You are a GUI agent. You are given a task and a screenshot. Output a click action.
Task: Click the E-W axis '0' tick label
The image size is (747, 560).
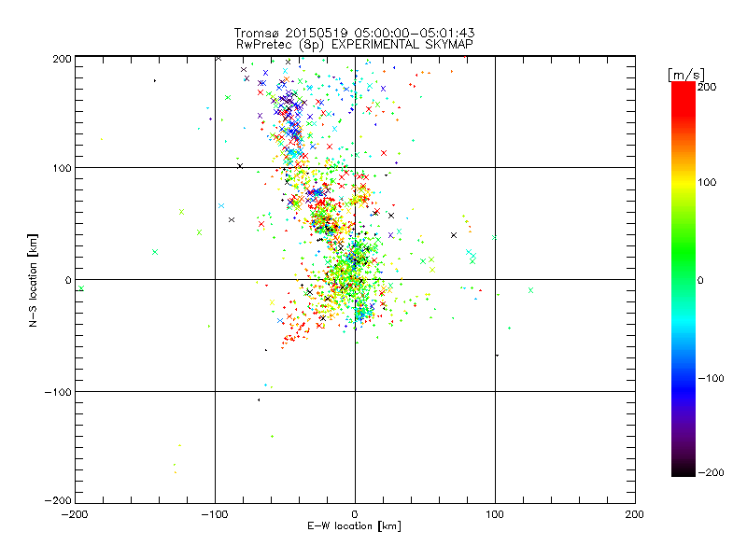click(355, 514)
